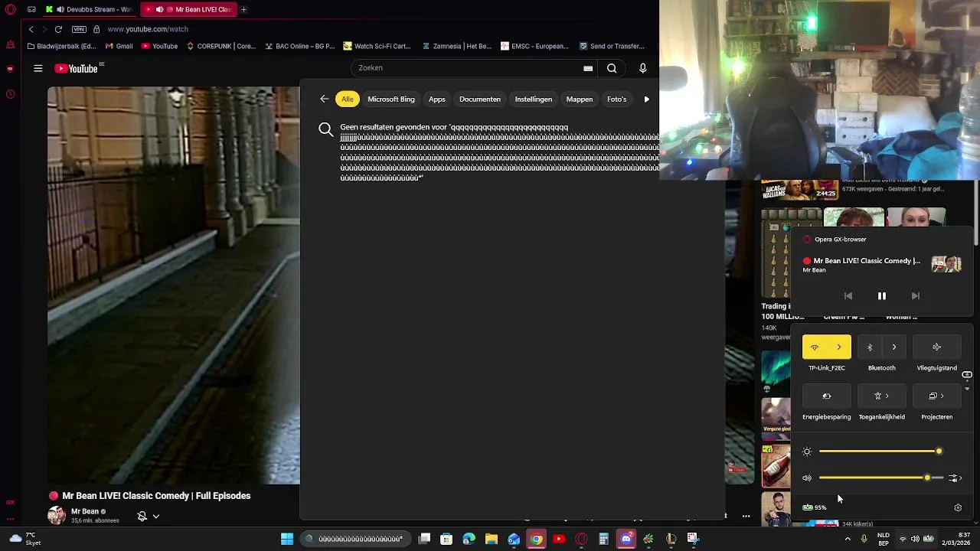The height and width of the screenshot is (551, 980).
Task: Start YouTube voice search microphone
Action: point(642,68)
